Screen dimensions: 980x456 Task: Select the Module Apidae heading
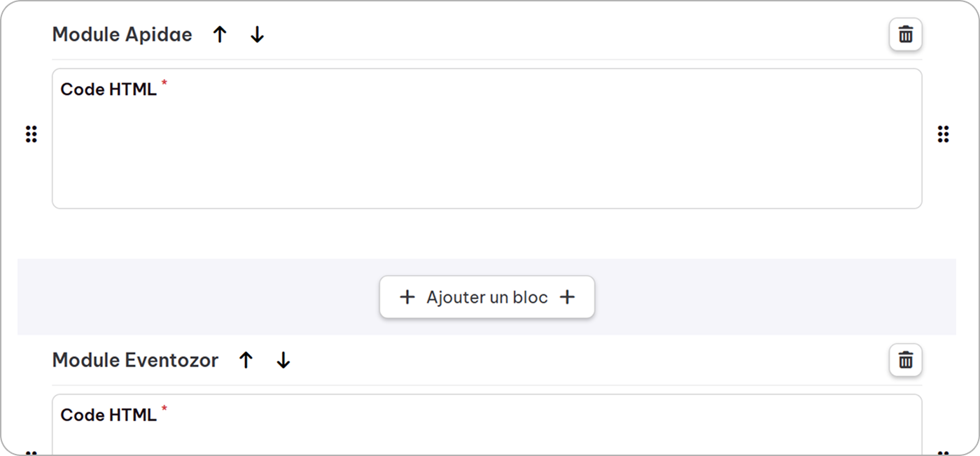pyautogui.click(x=122, y=34)
